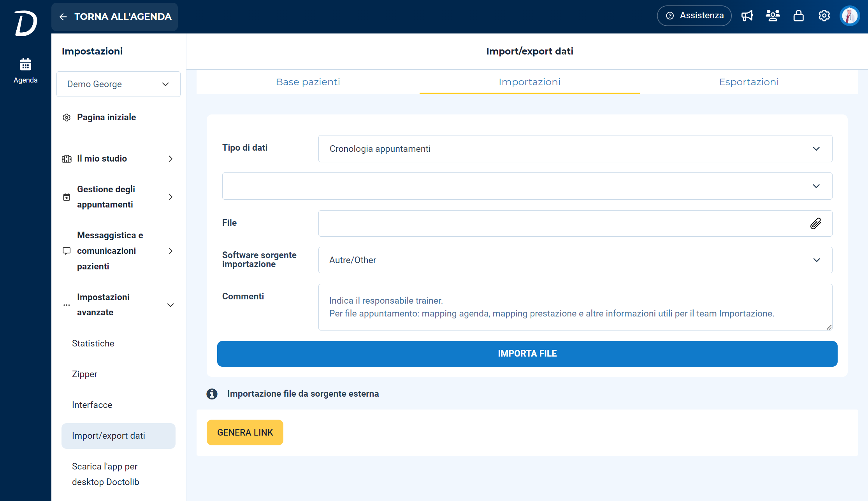Switch to the Base pazienti tab
The height and width of the screenshot is (501, 868).
tap(308, 82)
